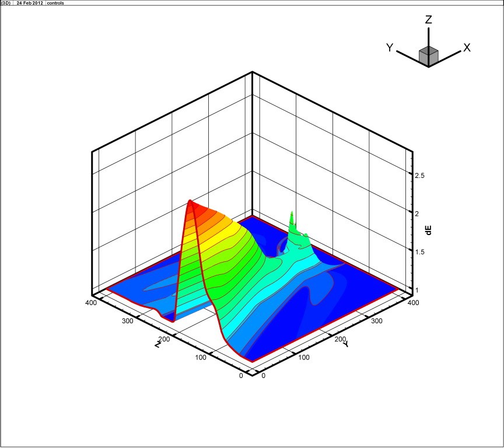Click the X label on orientation axes
This screenshot has width=504, height=448.
pos(467,47)
